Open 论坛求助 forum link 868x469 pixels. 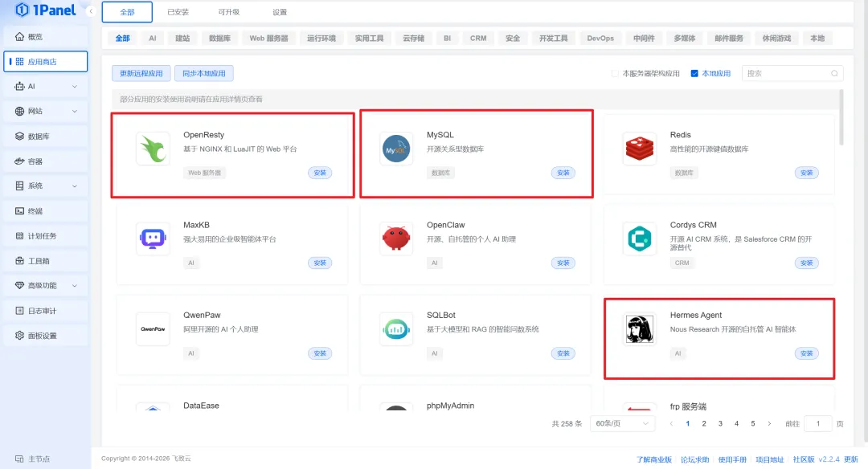tap(694, 459)
